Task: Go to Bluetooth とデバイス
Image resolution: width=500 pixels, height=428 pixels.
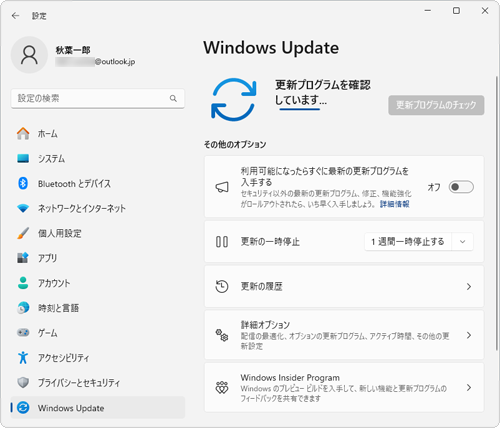Action: [x=98, y=183]
